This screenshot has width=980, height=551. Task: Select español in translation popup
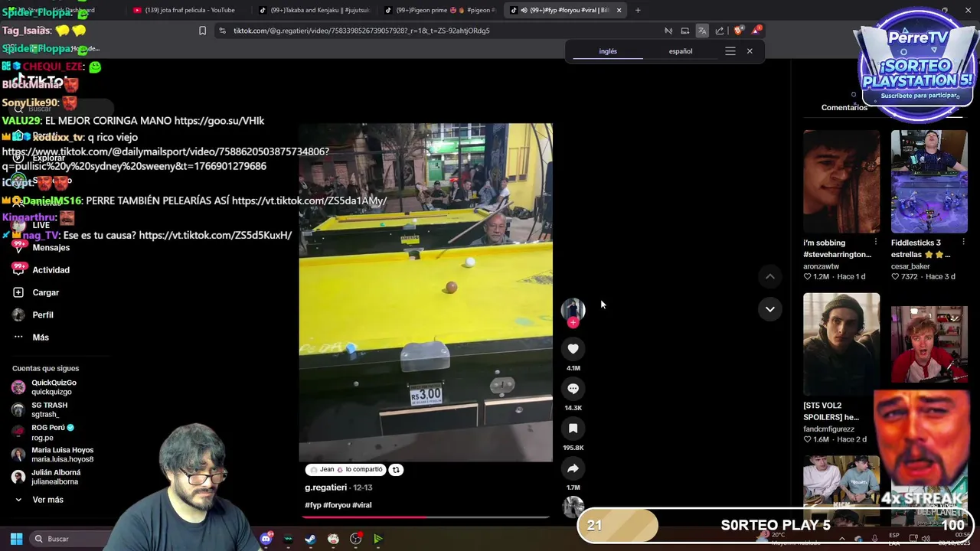click(681, 51)
